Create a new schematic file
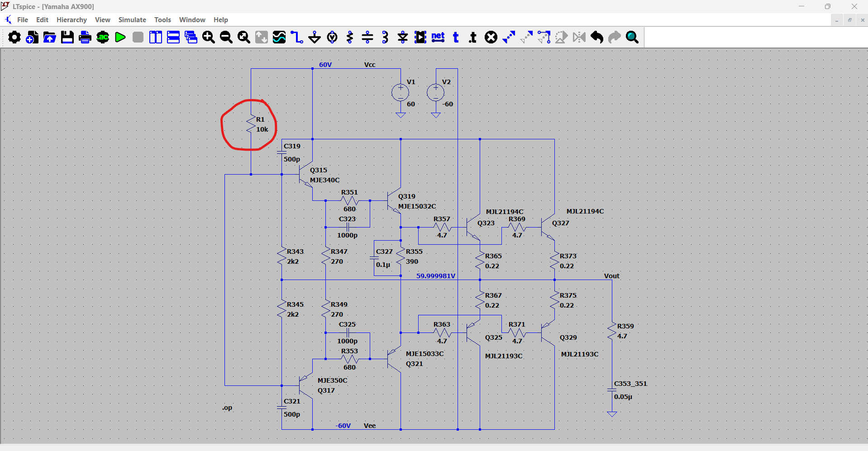Viewport: 868px width, 451px height. (32, 37)
